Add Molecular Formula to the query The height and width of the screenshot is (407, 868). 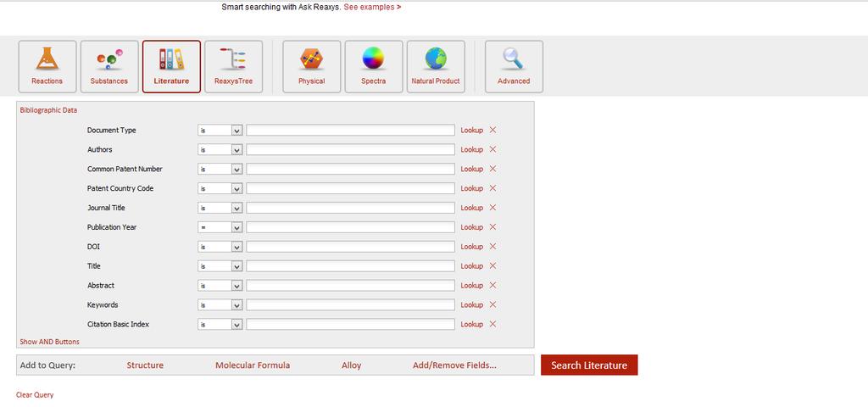coord(253,365)
